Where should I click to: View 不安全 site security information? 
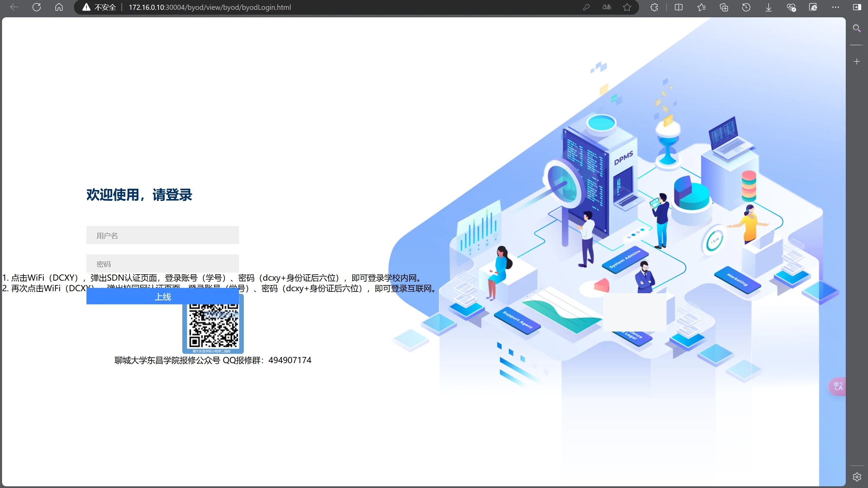click(x=99, y=7)
